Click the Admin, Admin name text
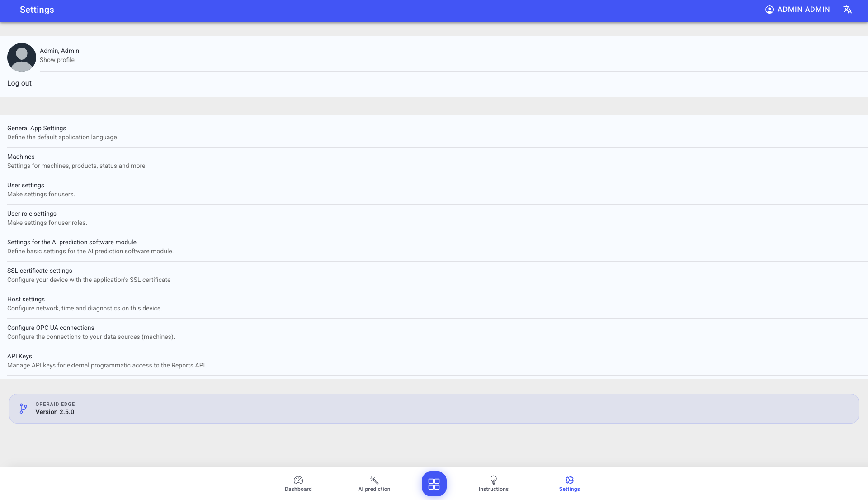 pos(59,51)
